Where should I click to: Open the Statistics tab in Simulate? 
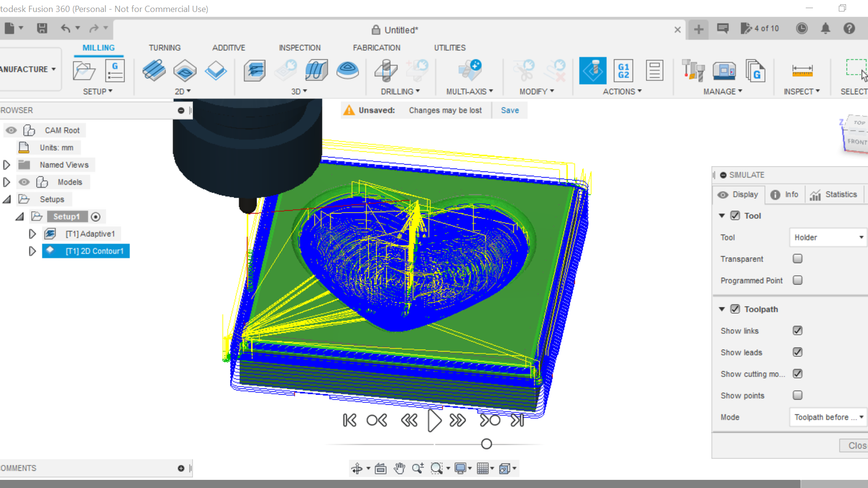pyautogui.click(x=834, y=194)
